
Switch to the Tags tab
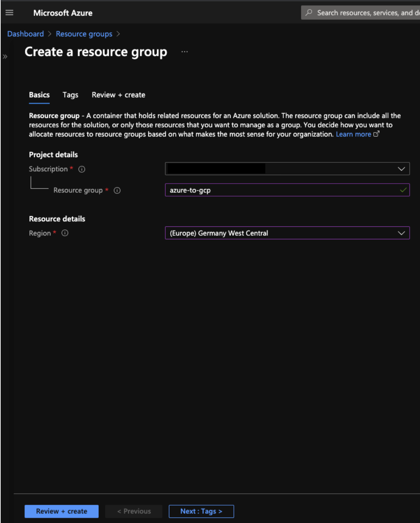click(70, 95)
